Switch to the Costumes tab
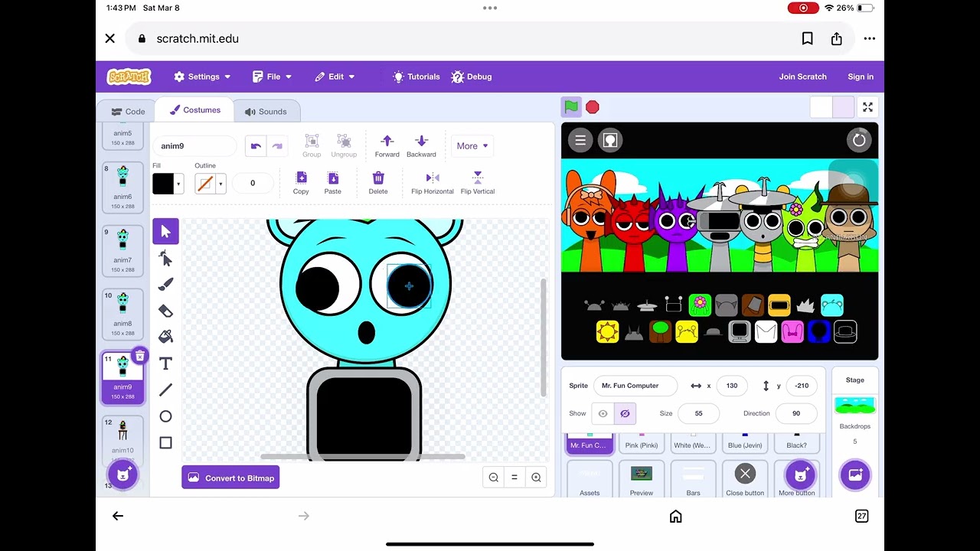The width and height of the screenshot is (980, 551). [x=195, y=110]
